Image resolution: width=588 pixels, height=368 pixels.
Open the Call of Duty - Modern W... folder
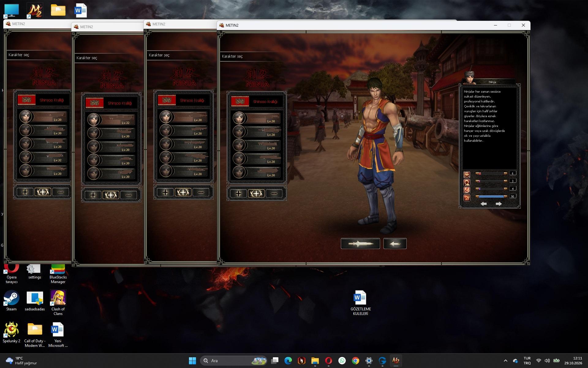(35, 335)
